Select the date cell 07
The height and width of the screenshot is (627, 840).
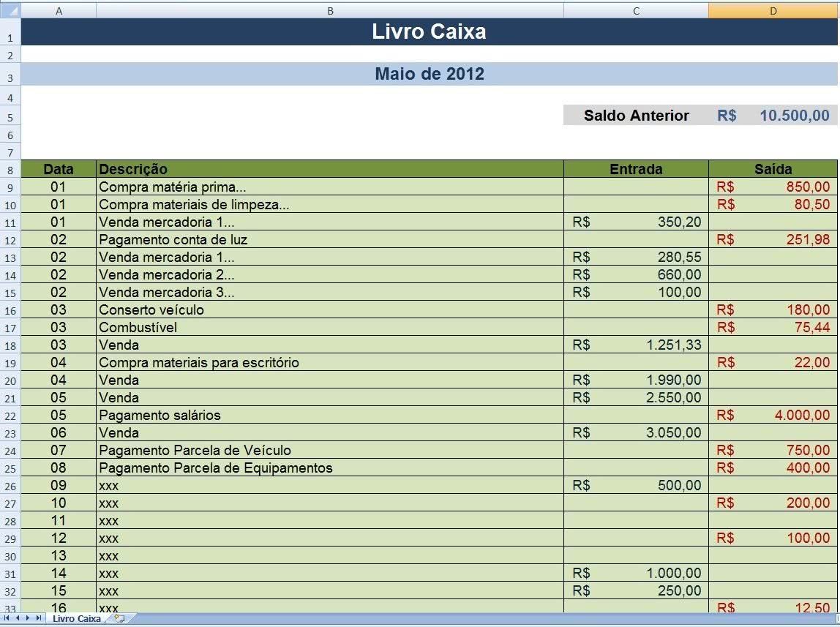[59, 450]
